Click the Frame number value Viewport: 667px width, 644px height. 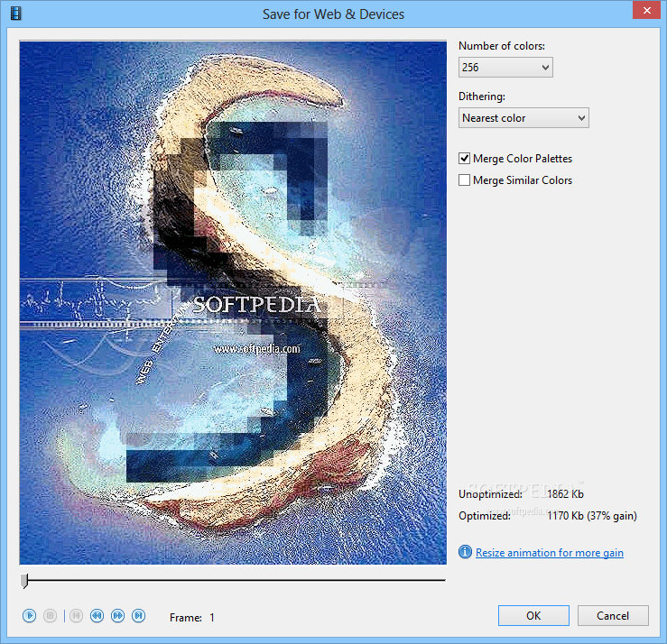(x=212, y=617)
